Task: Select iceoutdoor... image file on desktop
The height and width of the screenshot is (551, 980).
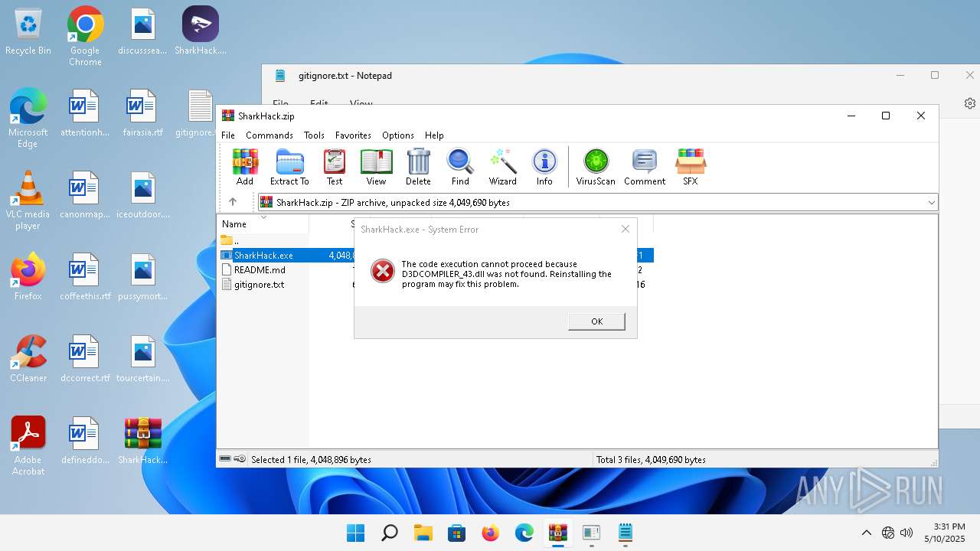Action: [143, 195]
